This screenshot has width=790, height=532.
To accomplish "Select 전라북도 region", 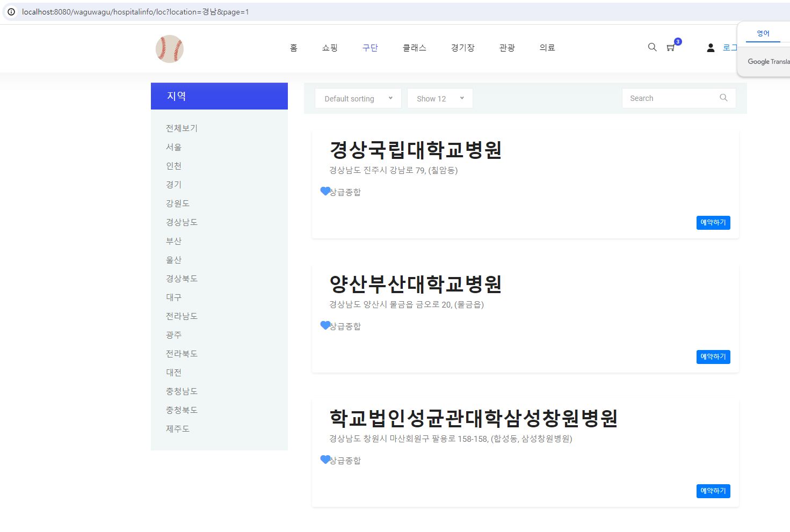I will coord(182,354).
